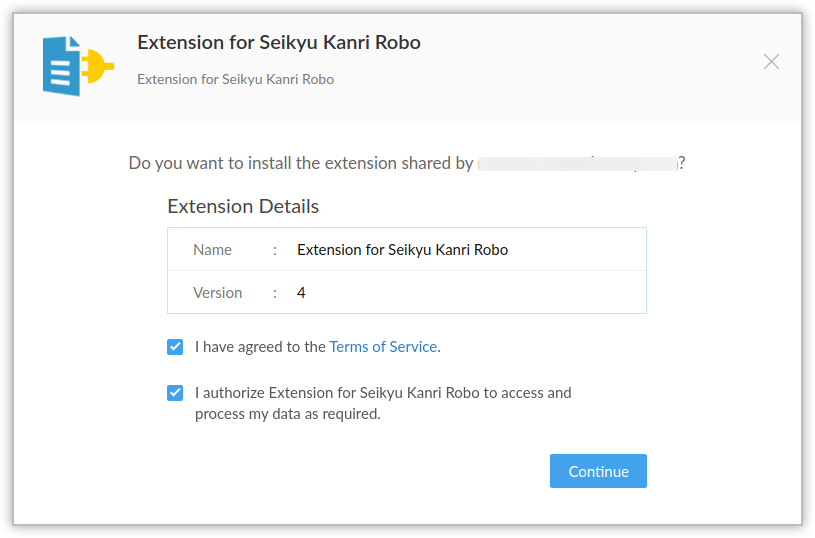Select the extension name value in details table
The width and height of the screenshot is (815, 538).
coord(402,250)
